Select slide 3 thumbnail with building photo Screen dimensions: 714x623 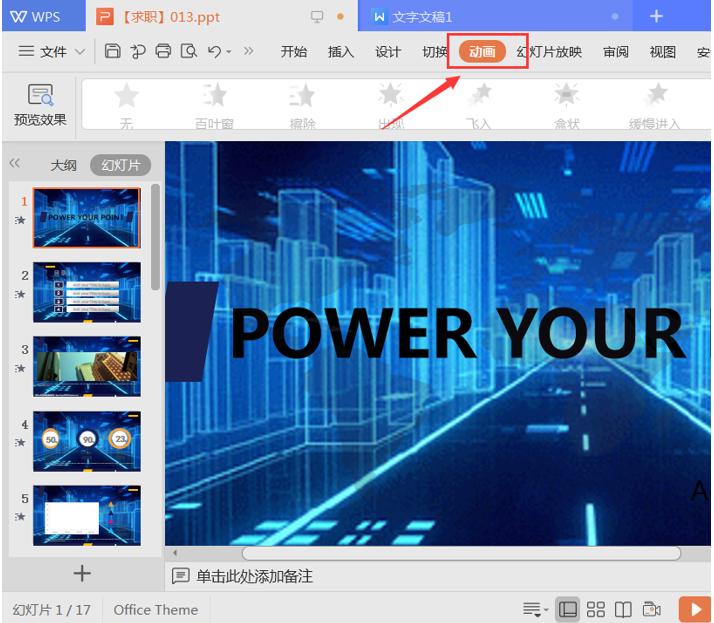(x=87, y=367)
